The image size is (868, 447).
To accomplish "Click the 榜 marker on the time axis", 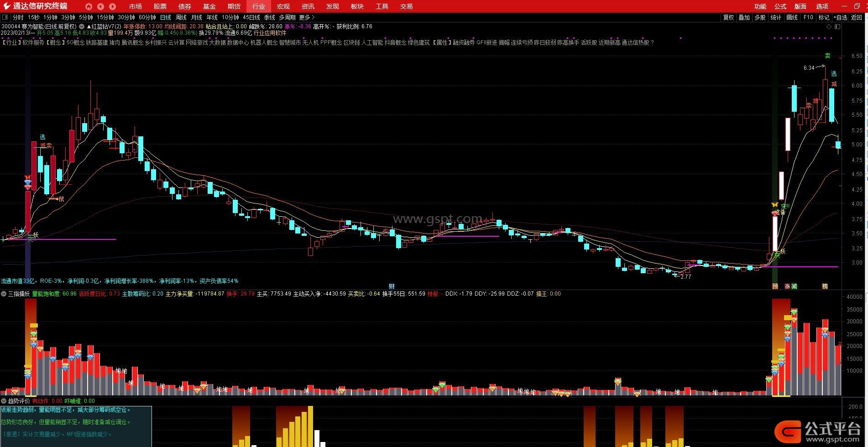I will coord(825,286).
